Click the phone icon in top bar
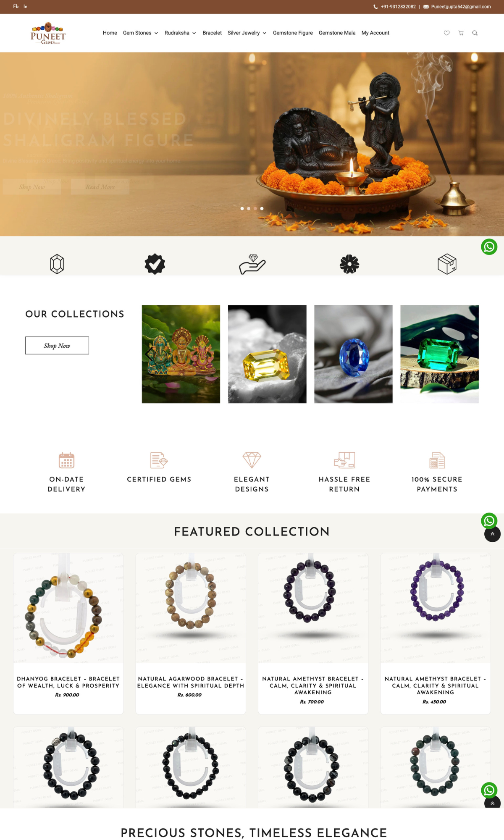The image size is (504, 840). pos(375,7)
